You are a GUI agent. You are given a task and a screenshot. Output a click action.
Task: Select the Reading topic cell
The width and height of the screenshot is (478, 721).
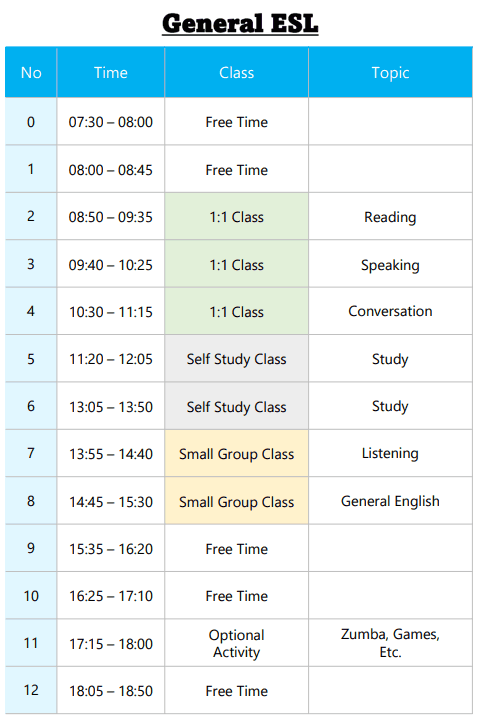tap(390, 217)
